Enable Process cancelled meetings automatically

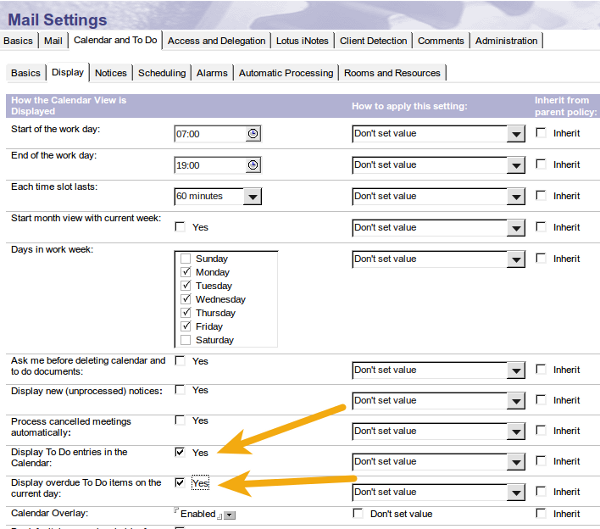(x=180, y=420)
